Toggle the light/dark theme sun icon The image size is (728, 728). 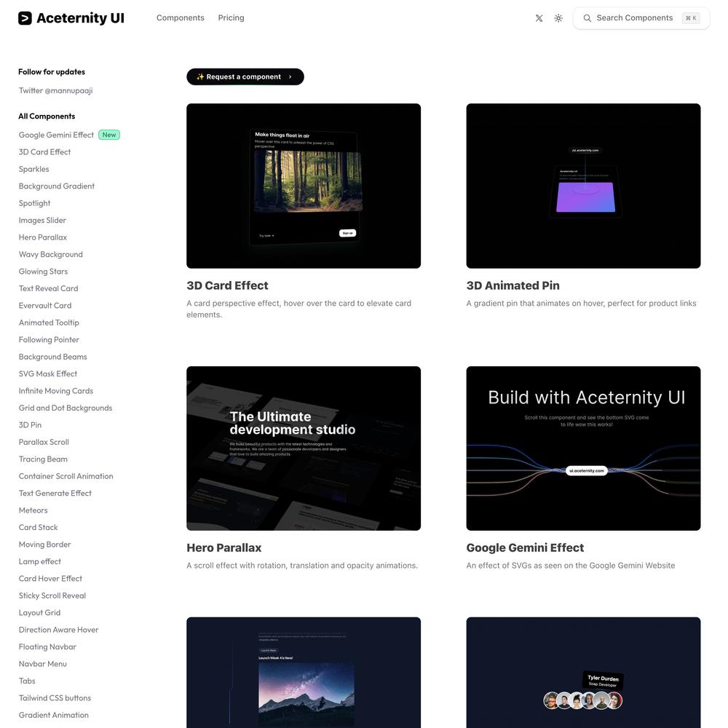558,18
